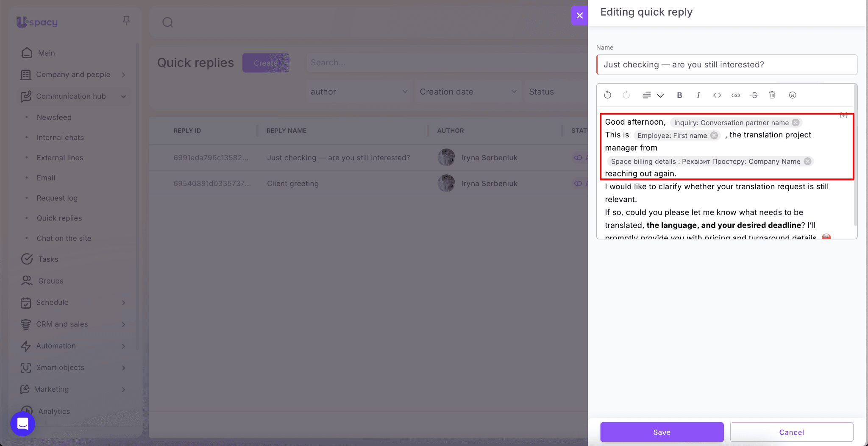This screenshot has width=868, height=446.
Task: Toggle bold formatting
Action: [x=679, y=95]
